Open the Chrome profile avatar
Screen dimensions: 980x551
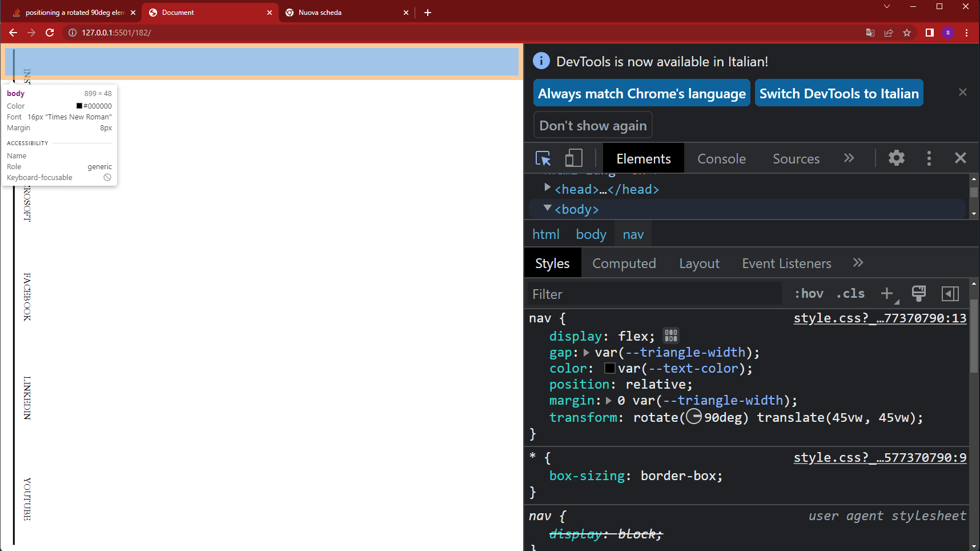point(948,33)
